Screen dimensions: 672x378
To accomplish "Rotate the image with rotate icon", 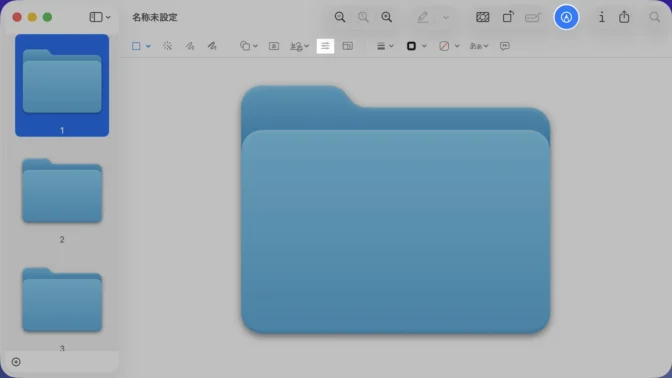I will [508, 17].
